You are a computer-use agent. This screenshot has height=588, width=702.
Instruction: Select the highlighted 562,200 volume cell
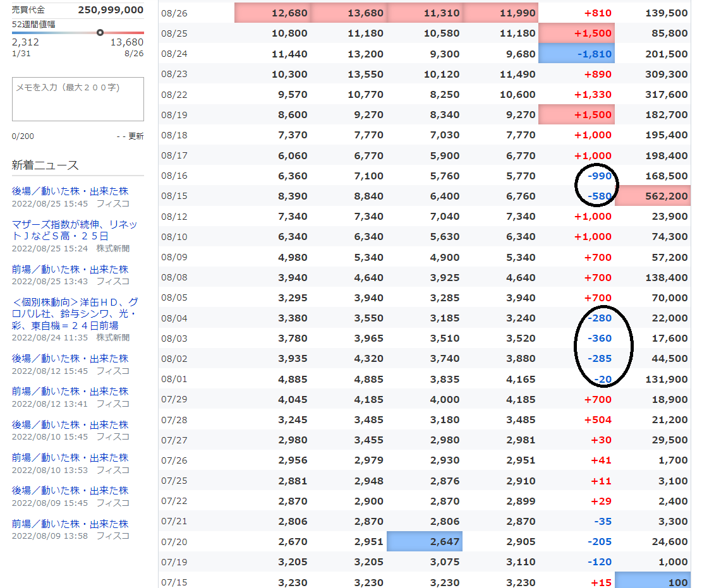pos(653,196)
